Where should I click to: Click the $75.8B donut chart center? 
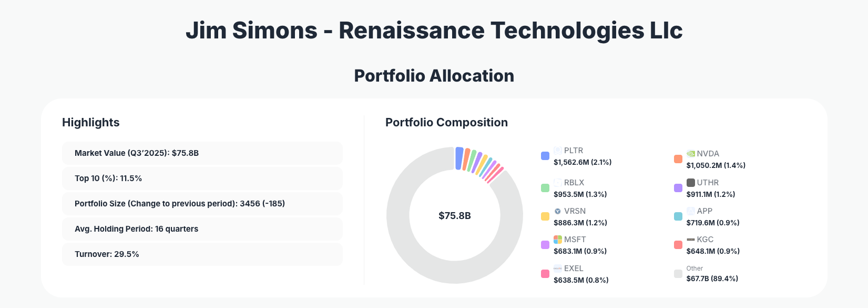point(454,216)
